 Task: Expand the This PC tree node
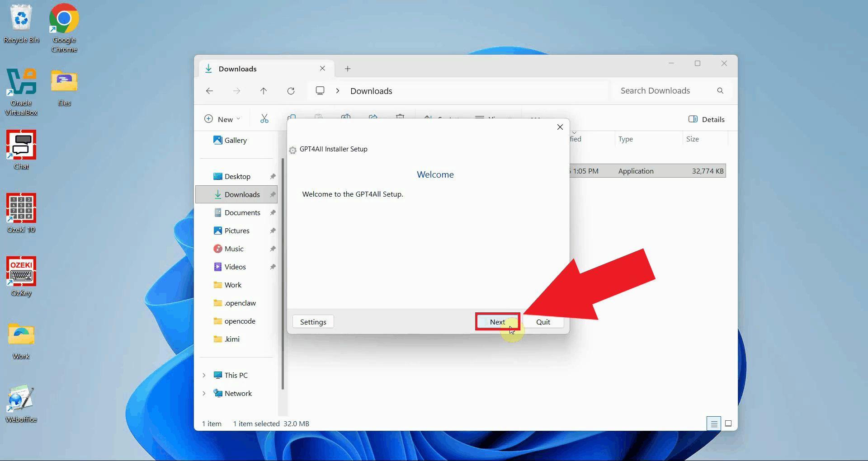204,375
